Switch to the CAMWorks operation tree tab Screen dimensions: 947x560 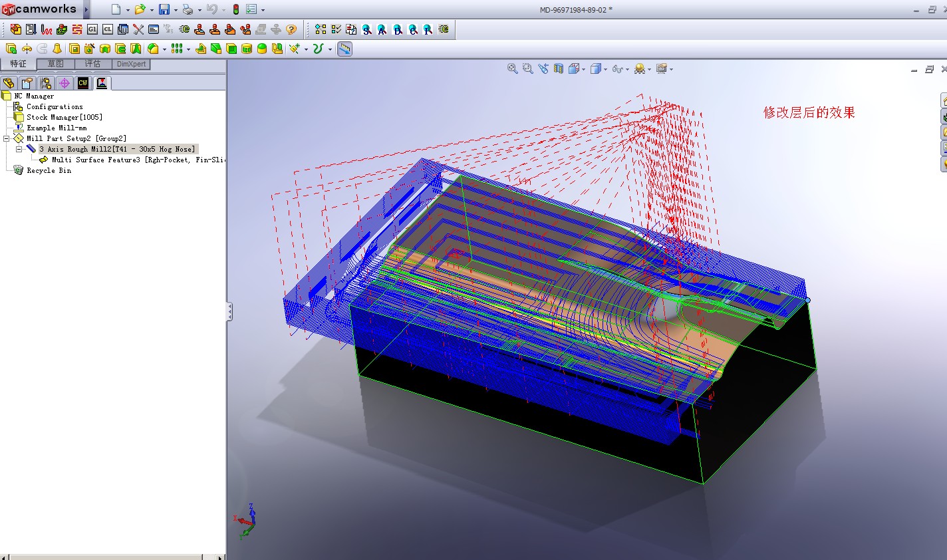[x=102, y=83]
